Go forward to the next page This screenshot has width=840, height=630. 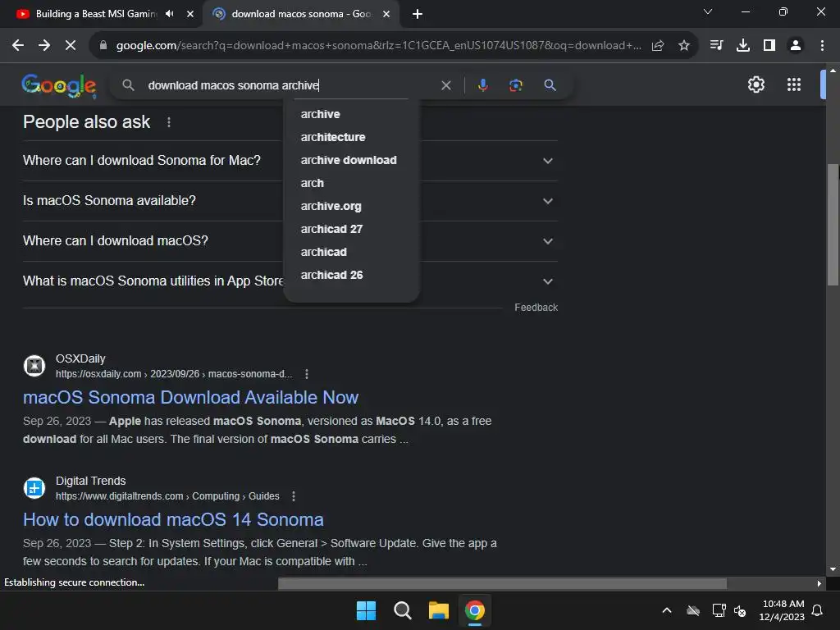coord(44,46)
